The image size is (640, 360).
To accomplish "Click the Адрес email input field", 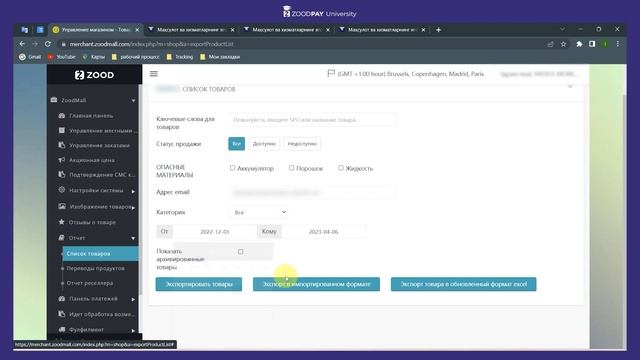I will tap(312, 192).
